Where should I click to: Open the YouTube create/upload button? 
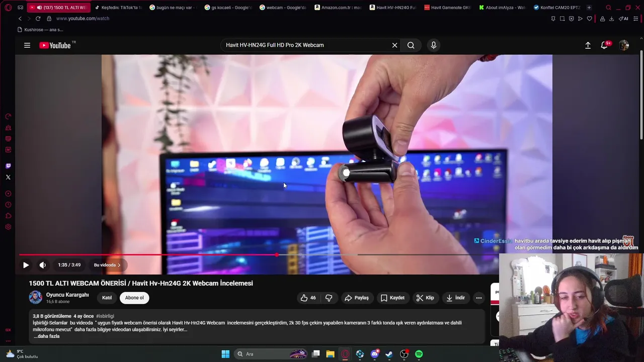click(x=588, y=45)
